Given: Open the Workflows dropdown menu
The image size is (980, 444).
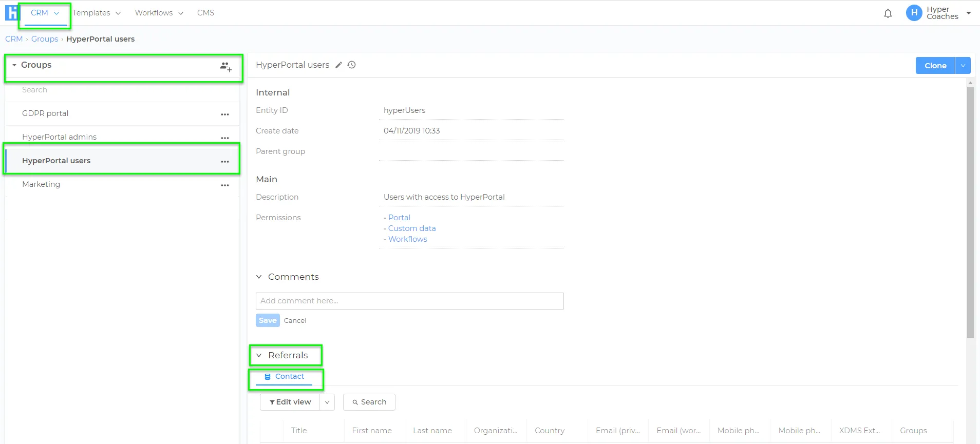Looking at the screenshot, I should [x=159, y=13].
